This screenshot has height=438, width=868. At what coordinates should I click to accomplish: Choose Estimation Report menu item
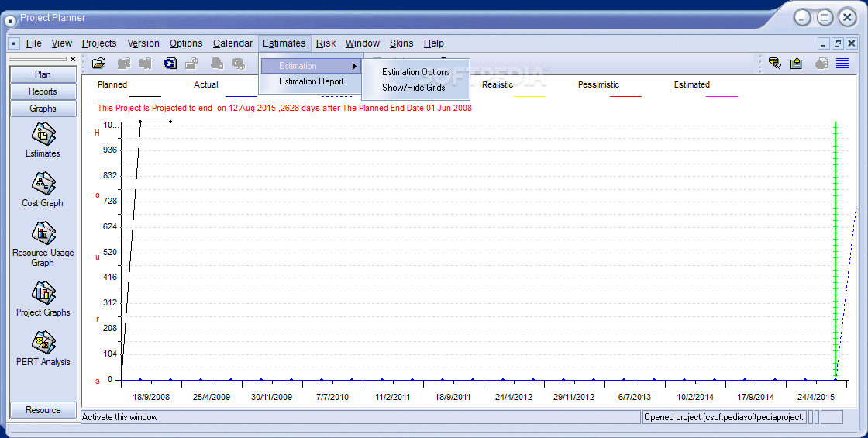311,81
